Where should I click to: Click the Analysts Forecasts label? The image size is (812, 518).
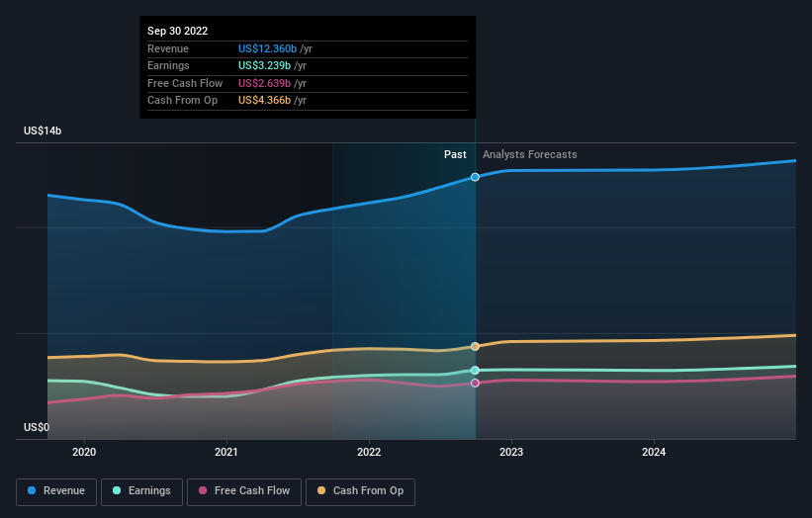tap(530, 154)
